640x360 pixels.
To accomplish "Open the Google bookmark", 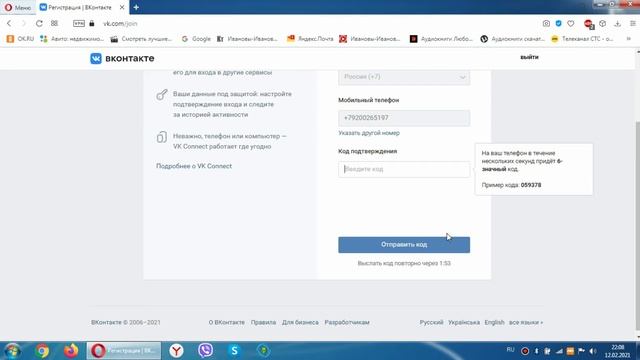I will (x=196, y=39).
